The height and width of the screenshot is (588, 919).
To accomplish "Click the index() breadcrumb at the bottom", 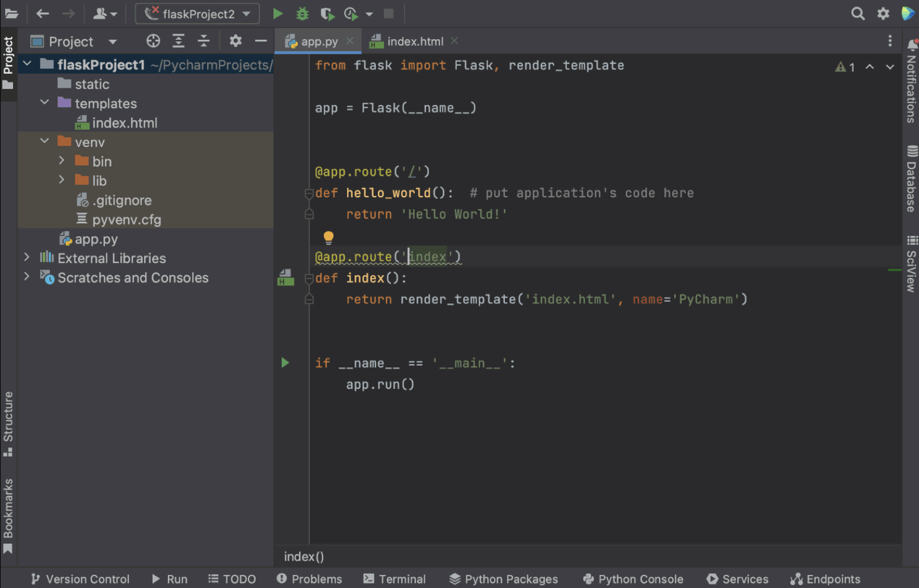I will 303,556.
